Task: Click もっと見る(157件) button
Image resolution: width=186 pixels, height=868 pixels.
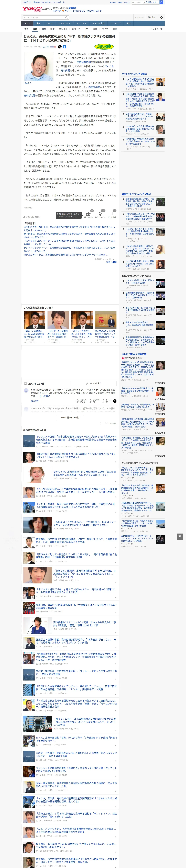Action: 70,418
